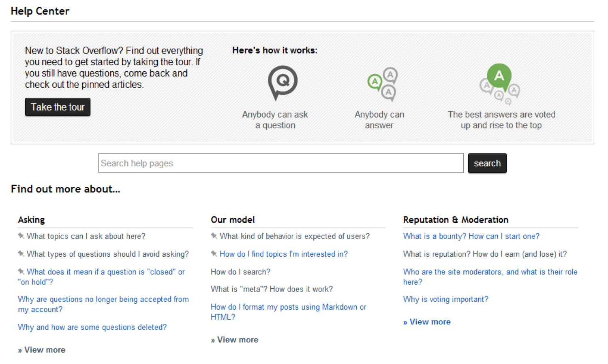This screenshot has width=608, height=364.
Task: Open "Why are questions no longer being accepted"
Action: point(103,304)
